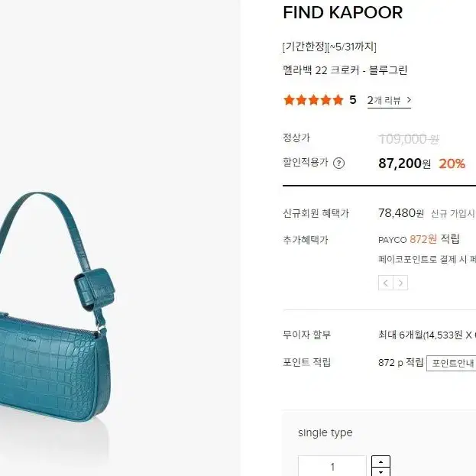The width and height of the screenshot is (476, 476).
Task: Click the PAYCO 872원 적립 benefit text
Action: [x=419, y=239]
